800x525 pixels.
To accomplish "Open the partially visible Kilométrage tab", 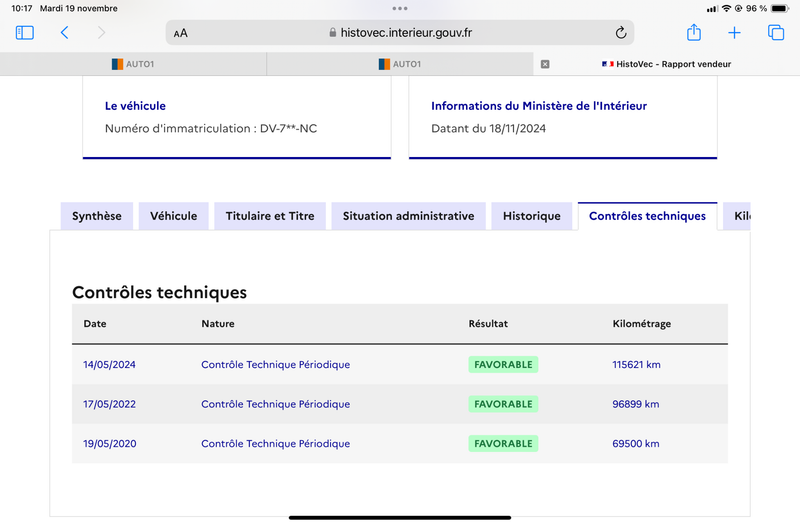I will coord(737,216).
